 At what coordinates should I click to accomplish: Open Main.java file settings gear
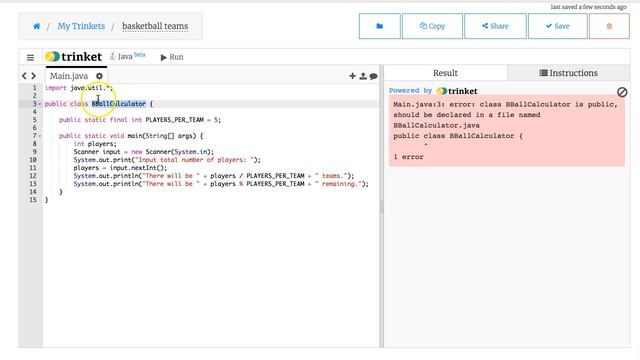click(99, 76)
